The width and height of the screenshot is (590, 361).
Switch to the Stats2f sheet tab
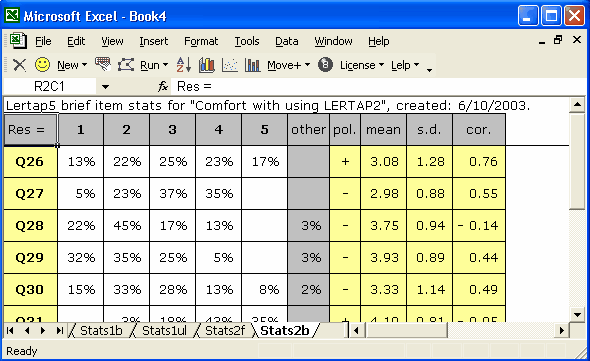225,331
